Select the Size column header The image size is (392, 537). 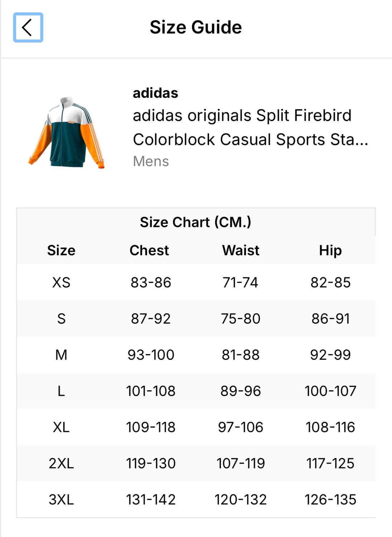(61, 250)
